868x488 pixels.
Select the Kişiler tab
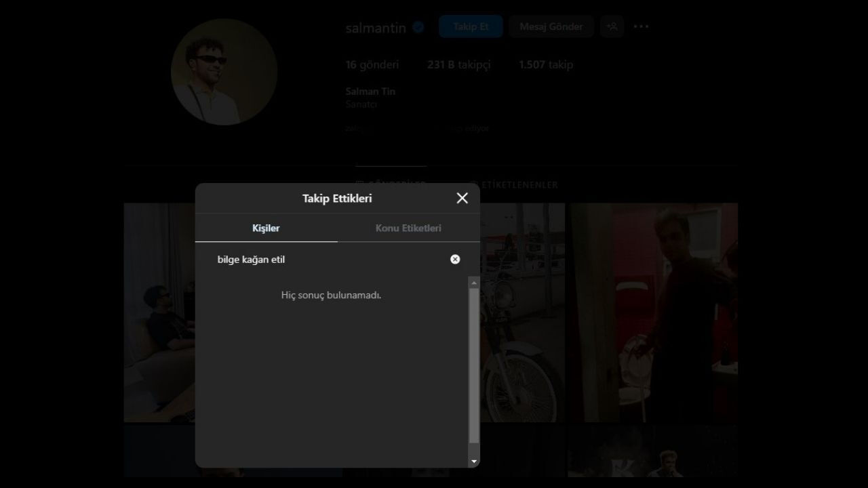pyautogui.click(x=266, y=228)
